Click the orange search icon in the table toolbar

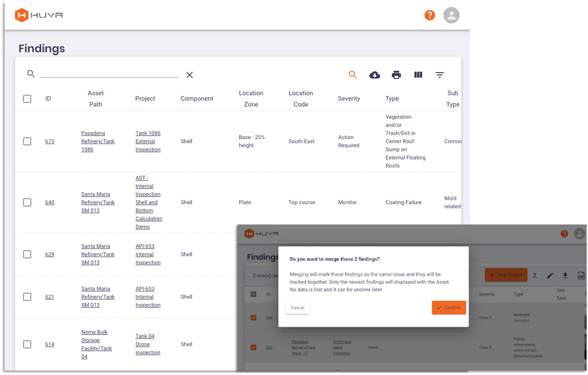[x=353, y=75]
